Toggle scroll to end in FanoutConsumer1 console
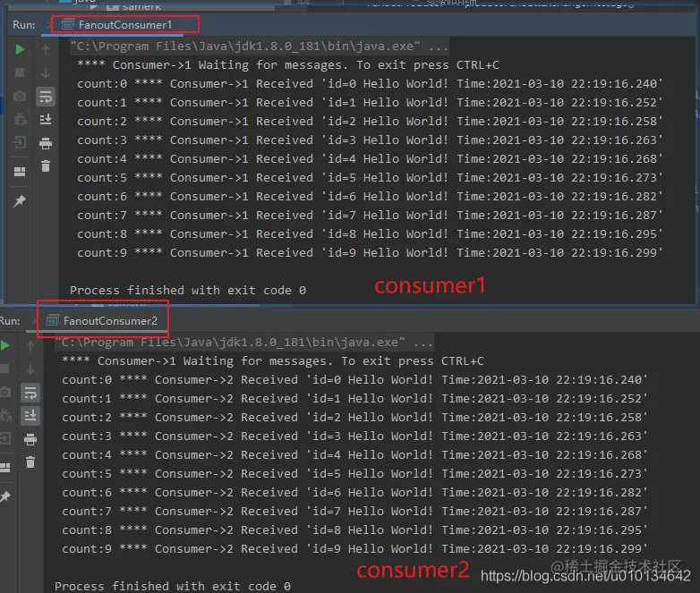The height and width of the screenshot is (593, 700). tap(46, 120)
